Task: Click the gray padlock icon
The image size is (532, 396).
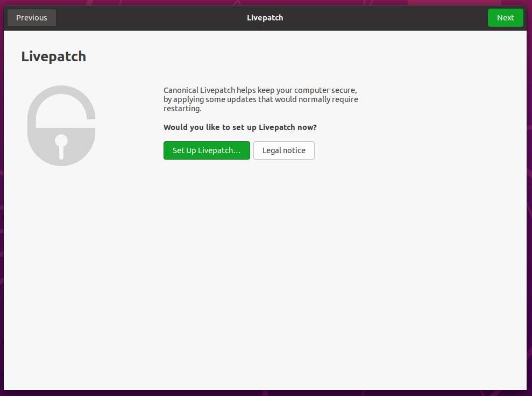Action: click(x=61, y=126)
